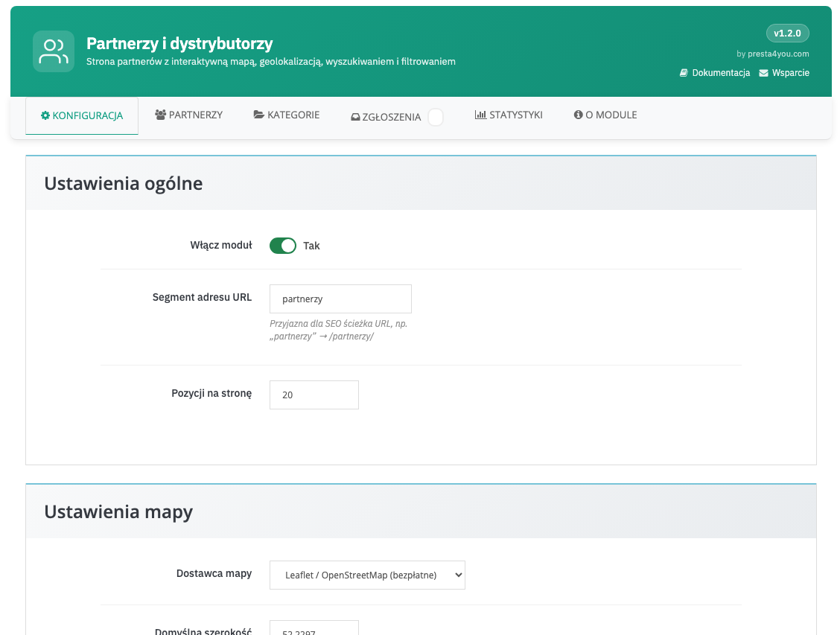Click the bar chart icon on Statystyki tab
840x635 pixels.
480,115
